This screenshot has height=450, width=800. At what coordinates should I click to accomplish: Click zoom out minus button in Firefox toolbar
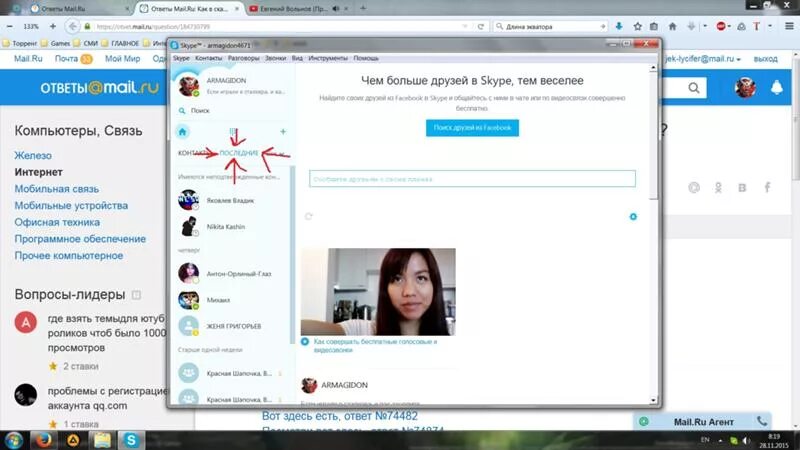click(x=9, y=26)
